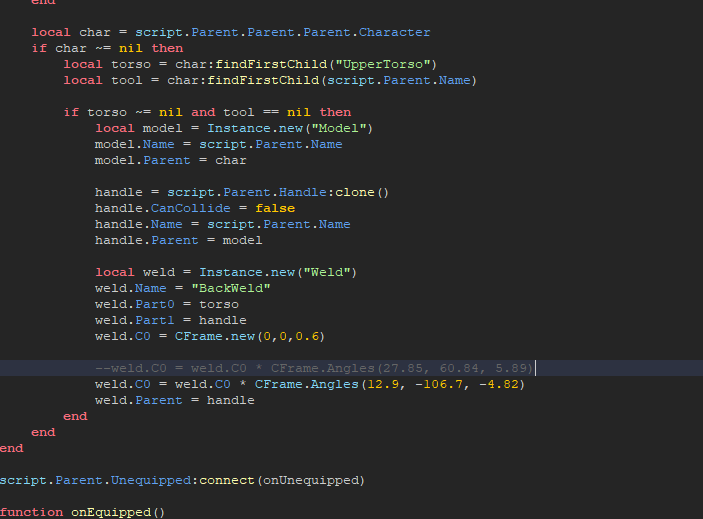Click the line 'weld.Parent = handle'

pyautogui.click(x=174, y=401)
